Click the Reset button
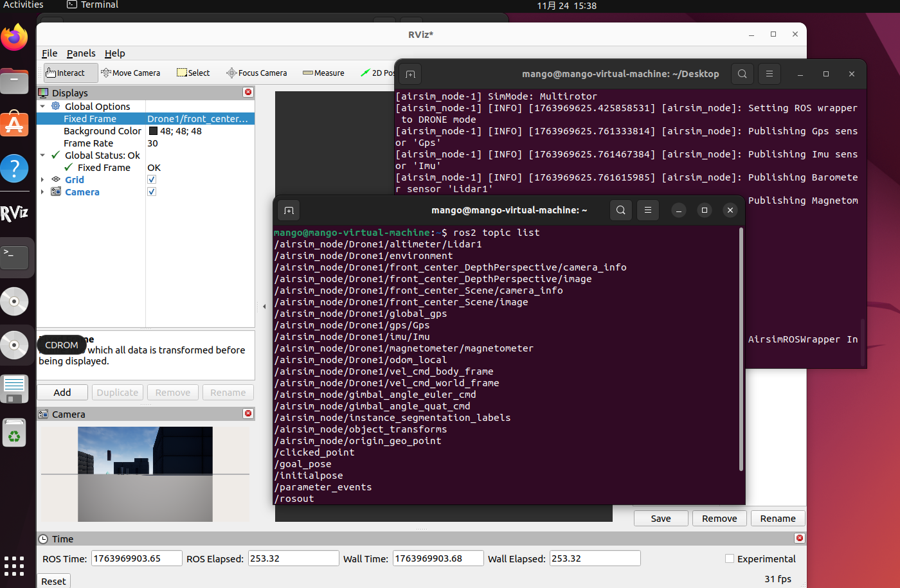This screenshot has height=588, width=900. tap(53, 581)
